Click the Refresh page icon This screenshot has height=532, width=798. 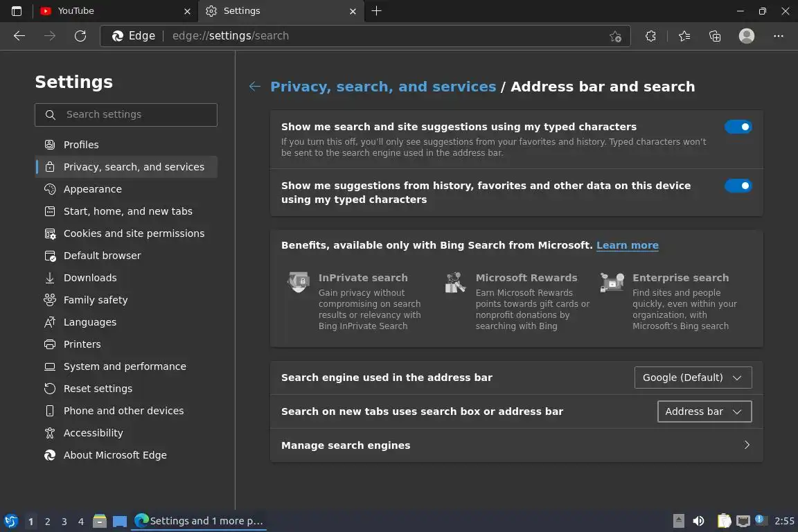[80, 35]
